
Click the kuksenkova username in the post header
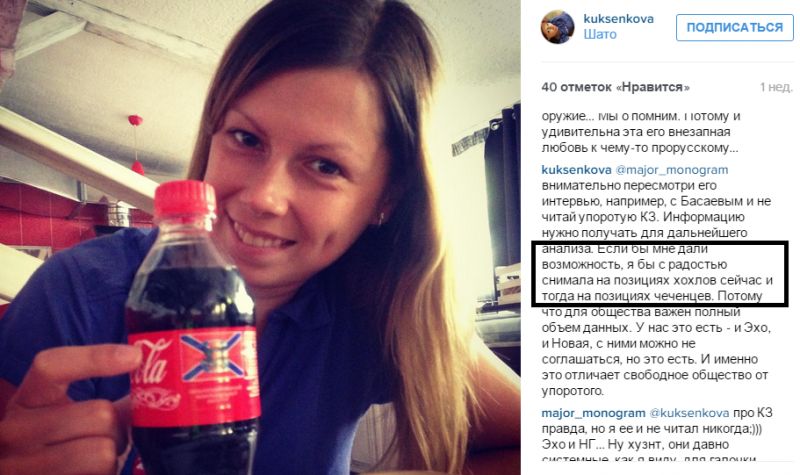click(x=618, y=19)
